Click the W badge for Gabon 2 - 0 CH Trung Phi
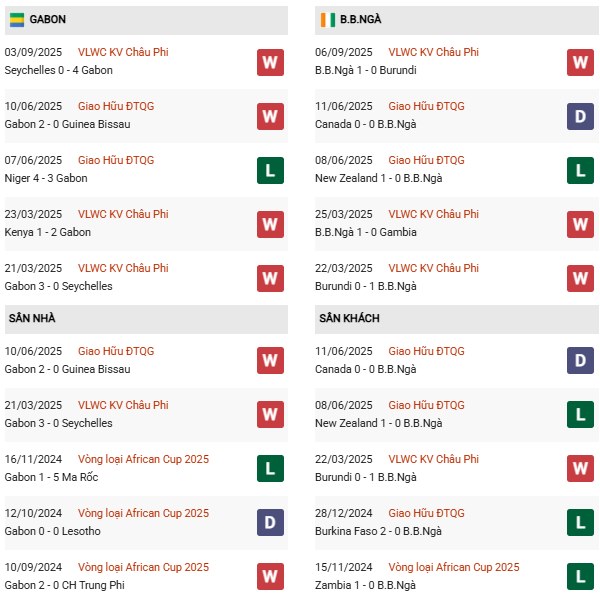This screenshot has height=600, width=600. (270, 577)
